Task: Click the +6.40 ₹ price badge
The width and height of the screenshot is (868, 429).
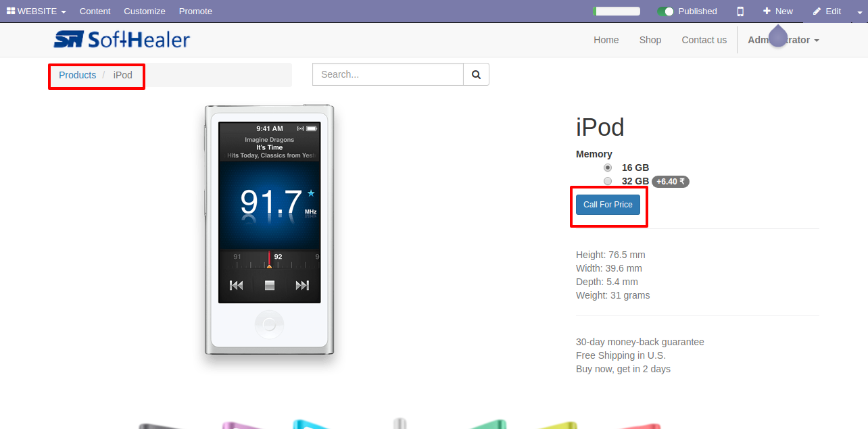Action: [671, 181]
